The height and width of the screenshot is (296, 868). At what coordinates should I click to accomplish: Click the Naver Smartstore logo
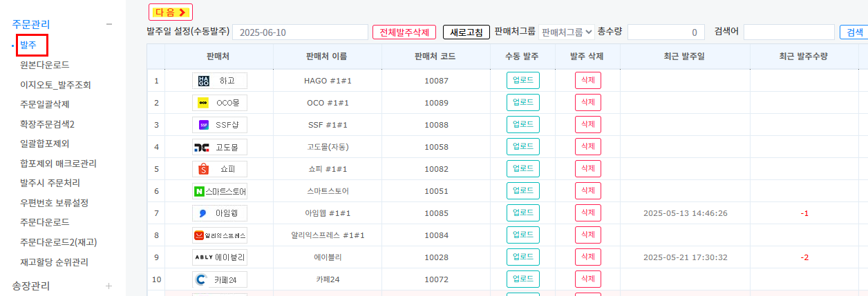tap(200, 191)
